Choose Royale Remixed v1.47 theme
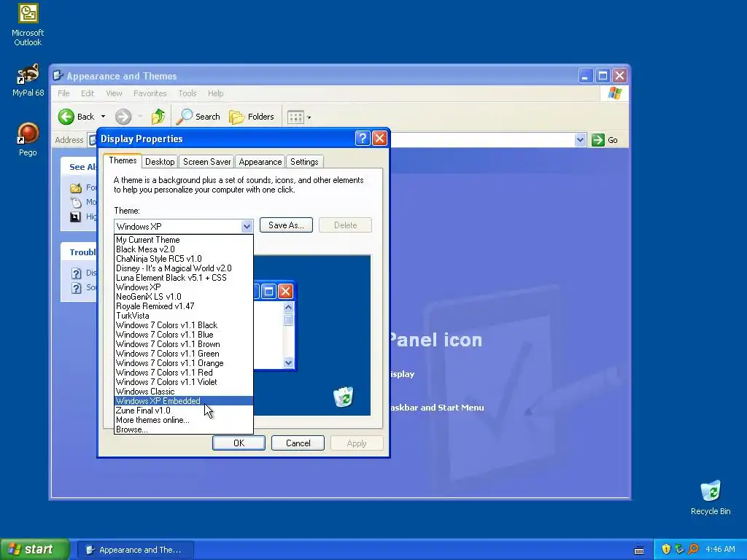The image size is (747, 560). [x=184, y=306]
